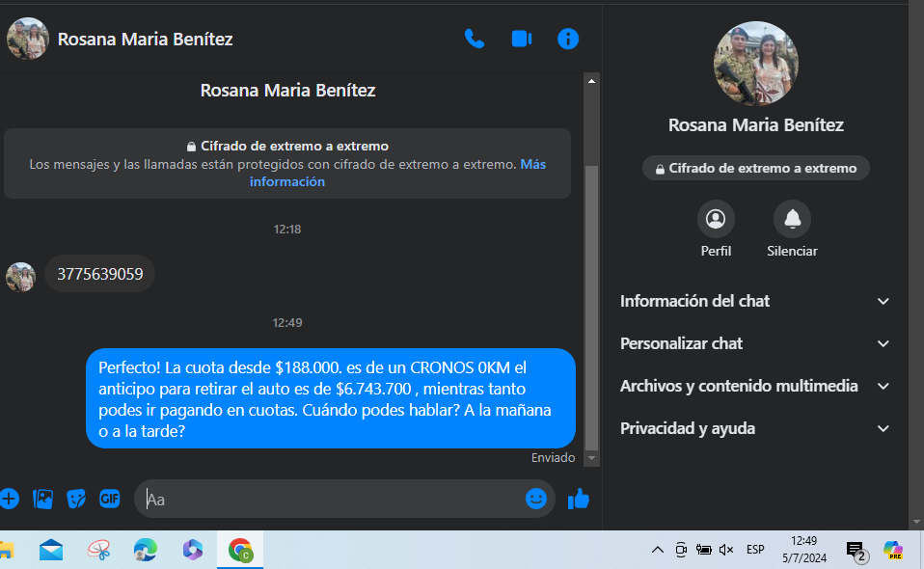Click the chat vertical scrollbar
This screenshot has height=569, width=924.
pyautogui.click(x=592, y=289)
